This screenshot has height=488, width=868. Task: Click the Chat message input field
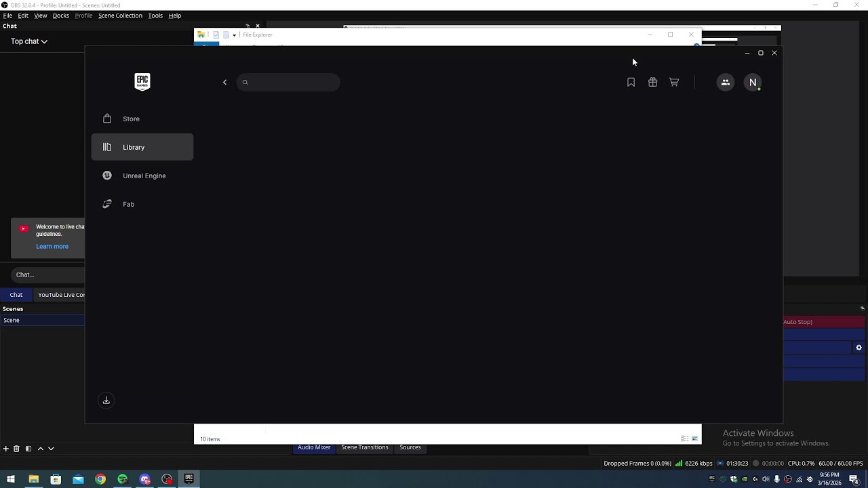[x=47, y=274]
